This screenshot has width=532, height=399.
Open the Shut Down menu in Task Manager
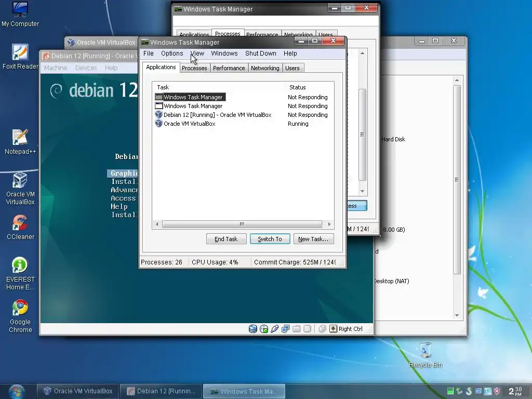(261, 54)
